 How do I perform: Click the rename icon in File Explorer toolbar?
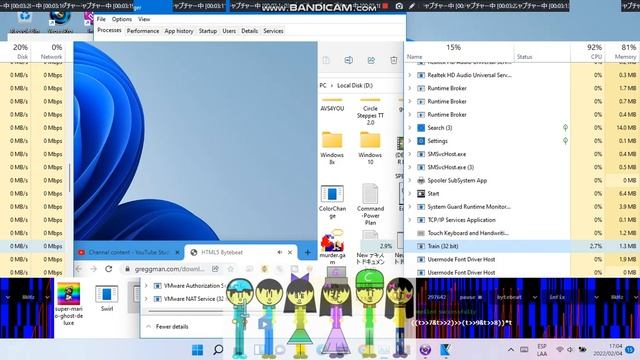349,60
